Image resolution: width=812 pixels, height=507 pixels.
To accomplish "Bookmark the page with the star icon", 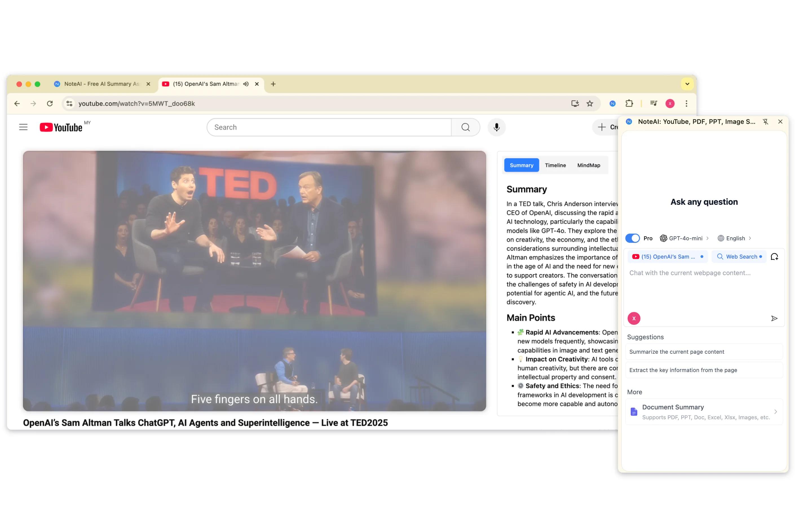I will click(590, 103).
